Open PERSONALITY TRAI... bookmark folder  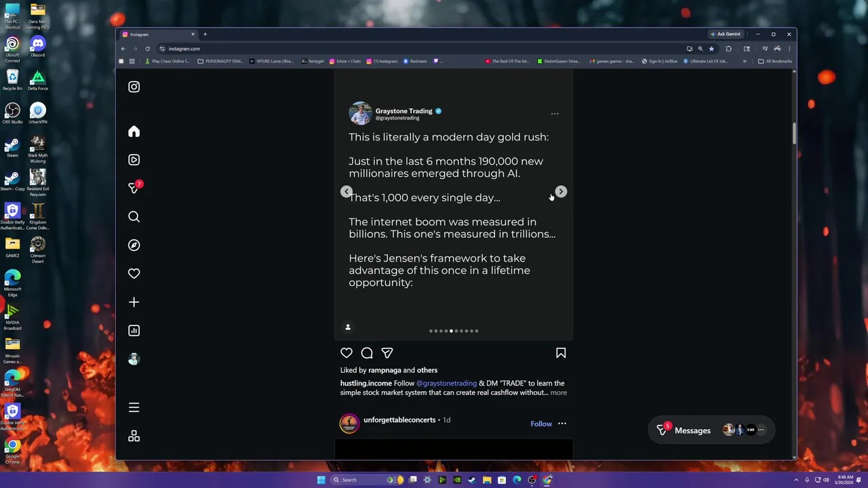click(220, 61)
